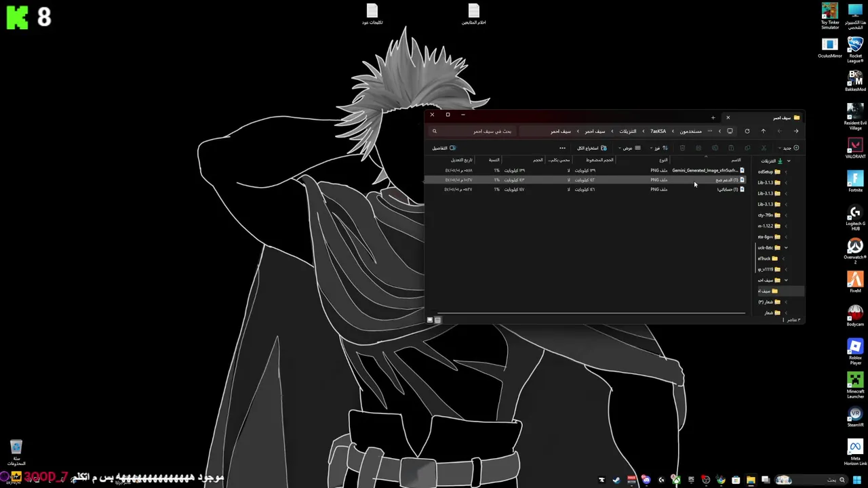
Task: Open the Minecraft Launcher shortcut
Action: point(855,385)
